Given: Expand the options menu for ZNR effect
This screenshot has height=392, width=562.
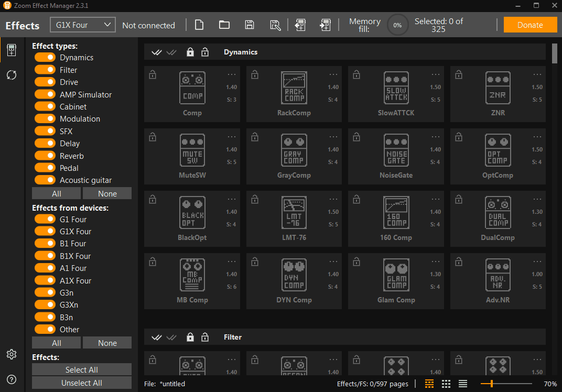Looking at the screenshot, I should click(x=537, y=75).
